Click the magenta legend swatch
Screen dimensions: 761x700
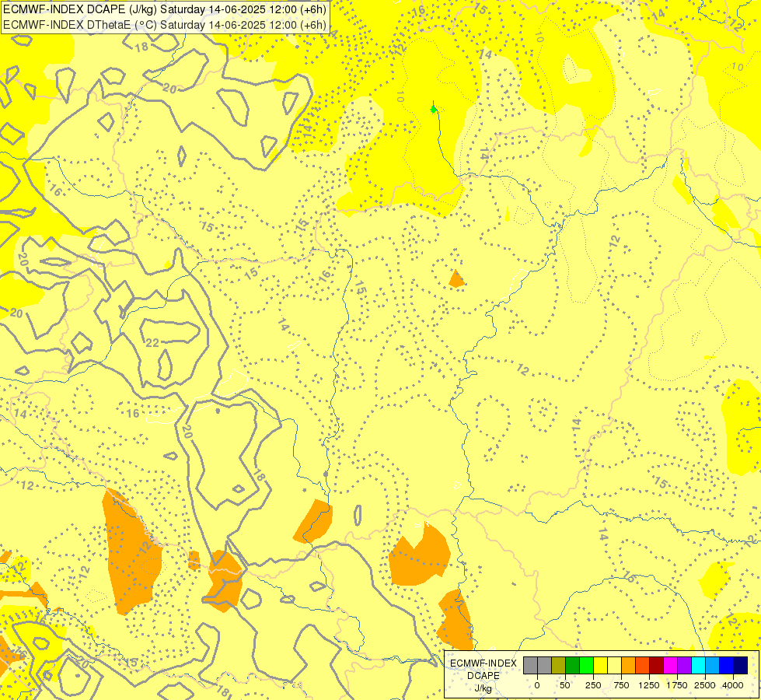coord(671,665)
